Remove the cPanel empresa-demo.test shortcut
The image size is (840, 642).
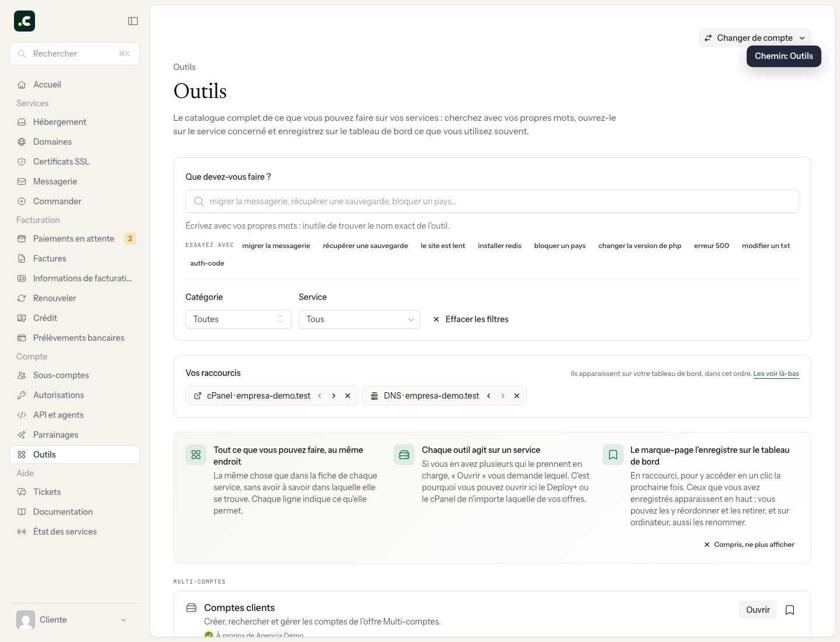click(348, 396)
